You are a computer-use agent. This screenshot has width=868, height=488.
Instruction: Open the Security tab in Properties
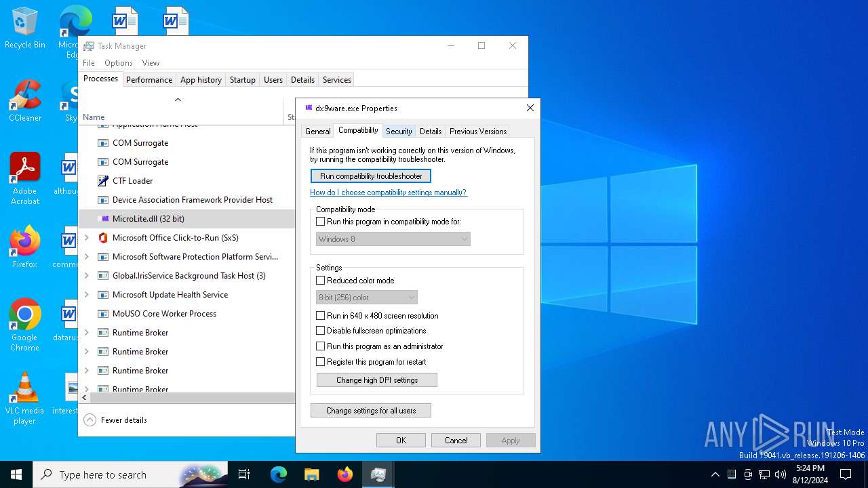[399, 131]
